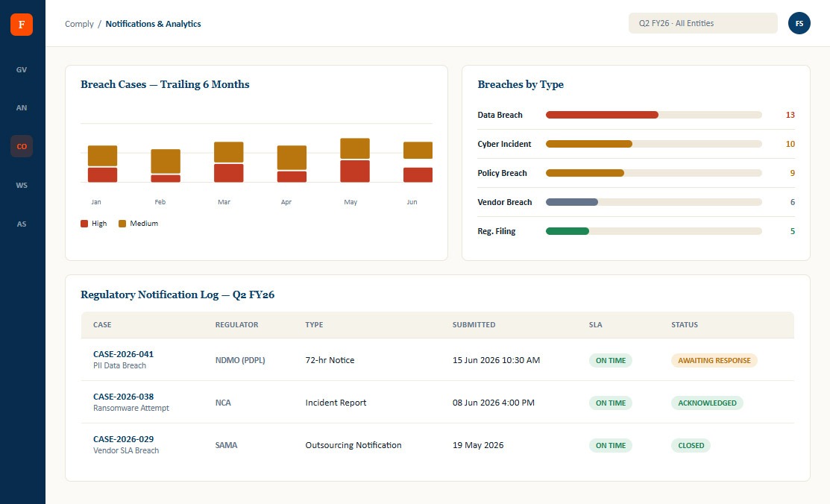
Task: Sort by the Submitted column header
Action: [x=474, y=324]
